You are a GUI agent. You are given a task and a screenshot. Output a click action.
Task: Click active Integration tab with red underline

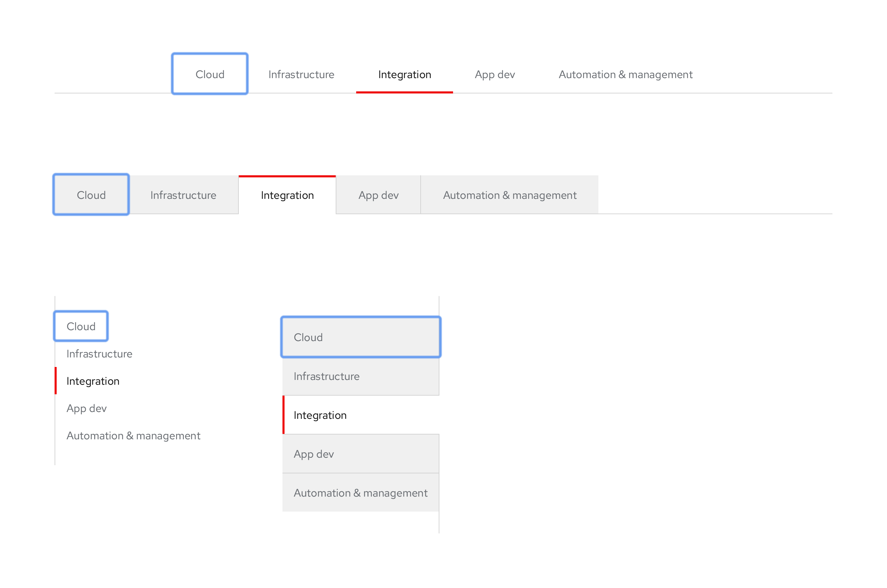404,74
